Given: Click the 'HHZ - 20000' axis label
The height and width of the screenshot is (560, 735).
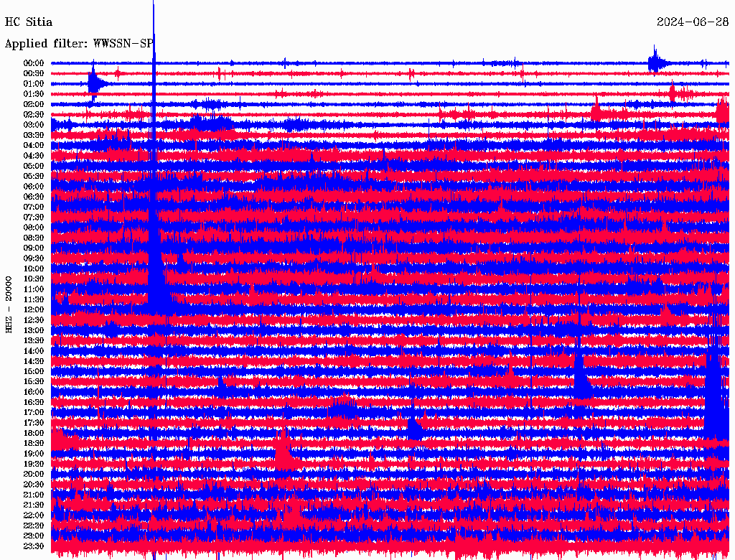Looking at the screenshot, I should [9, 304].
